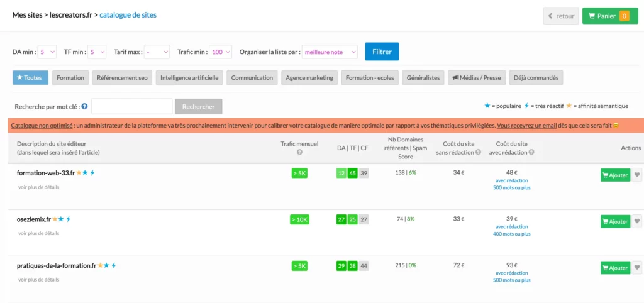Open the Organiser la liste par dropdown
Viewport: 644px width, 303px height.
(x=330, y=52)
